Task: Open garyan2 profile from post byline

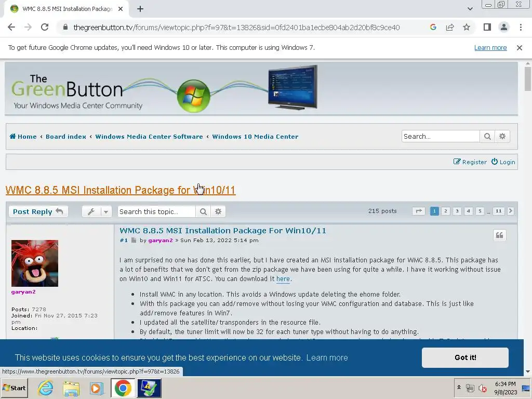Action: [x=160, y=240]
